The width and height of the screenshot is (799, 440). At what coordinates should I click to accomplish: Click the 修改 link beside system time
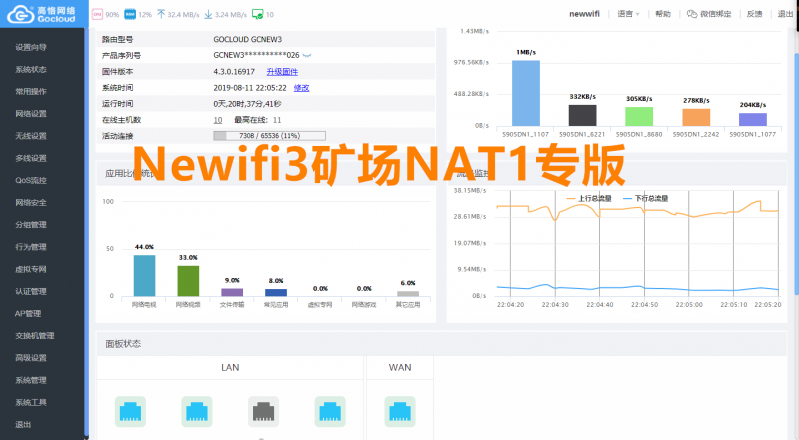coord(302,88)
